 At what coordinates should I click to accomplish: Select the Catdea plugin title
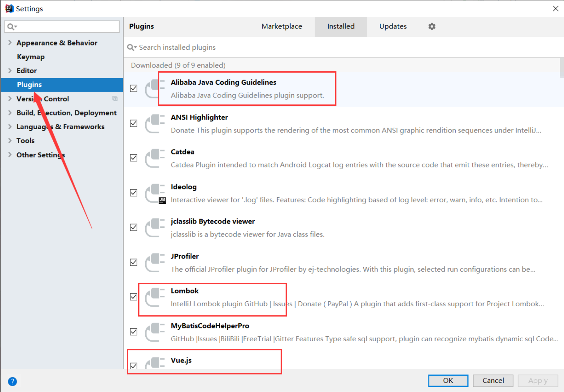(182, 152)
